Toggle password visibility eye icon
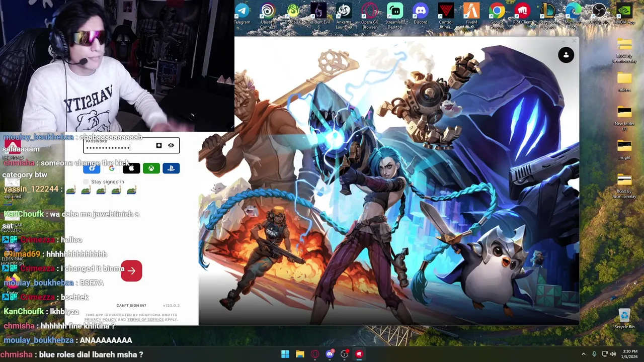The image size is (644, 362). (171, 145)
